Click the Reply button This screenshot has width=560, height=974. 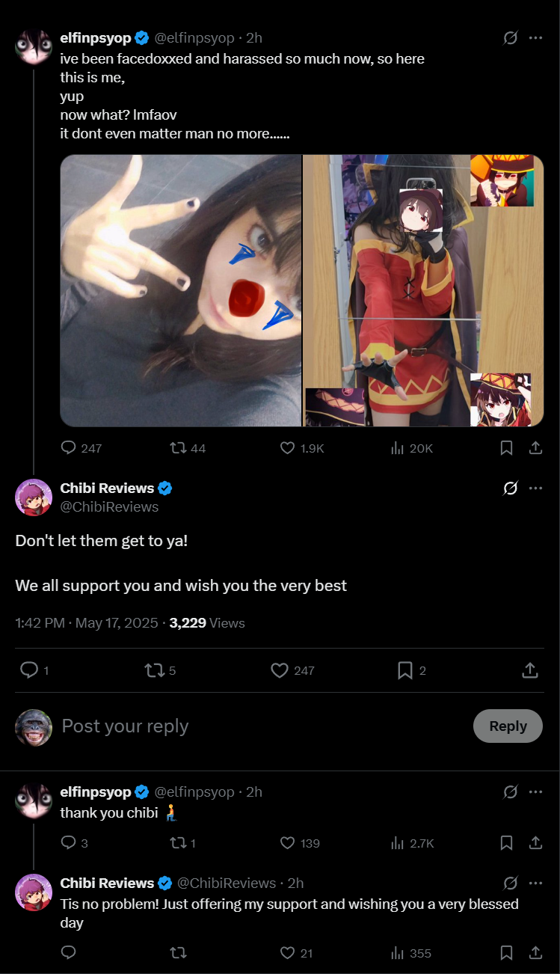(x=508, y=726)
